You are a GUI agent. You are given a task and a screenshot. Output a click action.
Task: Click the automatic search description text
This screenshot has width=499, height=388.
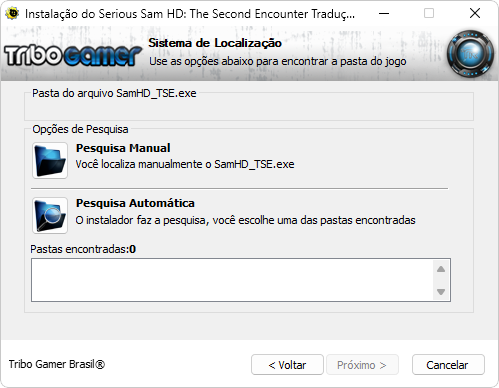pyautogui.click(x=245, y=220)
